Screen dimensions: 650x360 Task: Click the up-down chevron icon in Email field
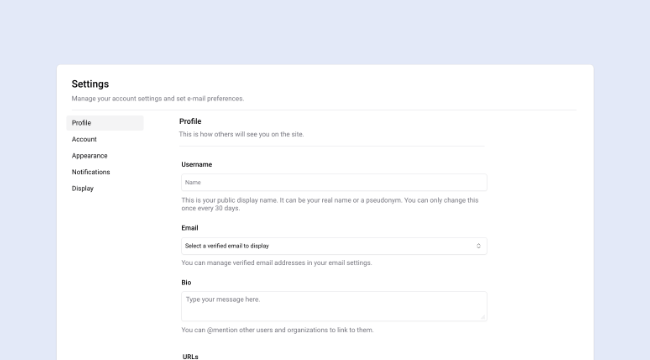[x=478, y=246]
